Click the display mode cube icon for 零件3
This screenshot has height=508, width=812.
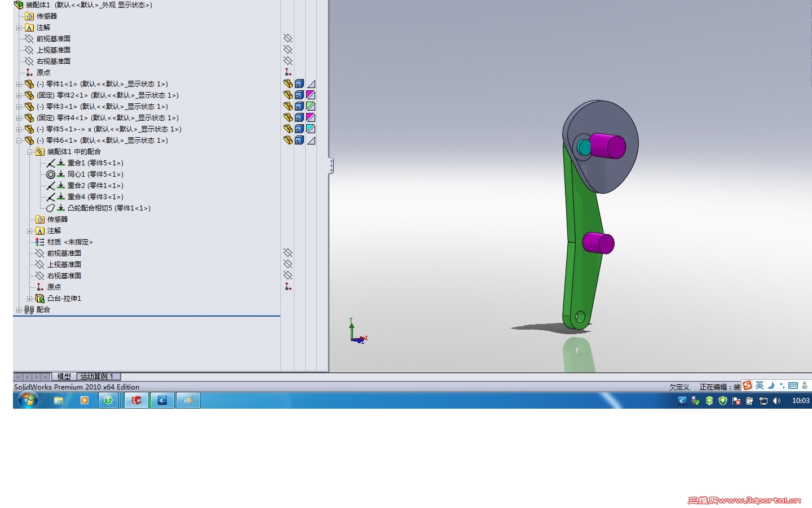(299, 106)
